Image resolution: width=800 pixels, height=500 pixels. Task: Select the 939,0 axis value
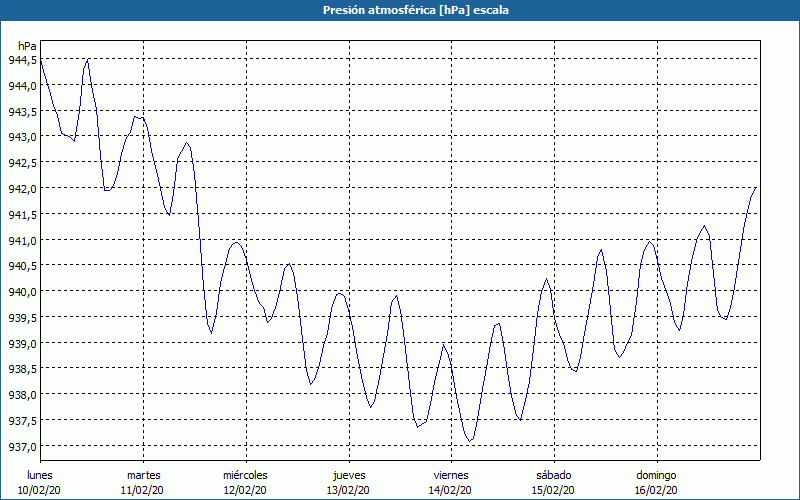pos(22,343)
